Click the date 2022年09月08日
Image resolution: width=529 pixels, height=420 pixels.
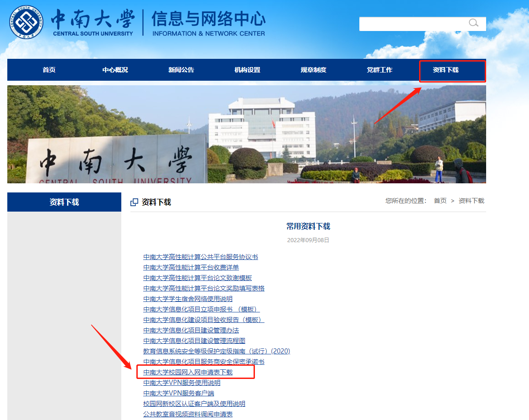click(x=308, y=240)
